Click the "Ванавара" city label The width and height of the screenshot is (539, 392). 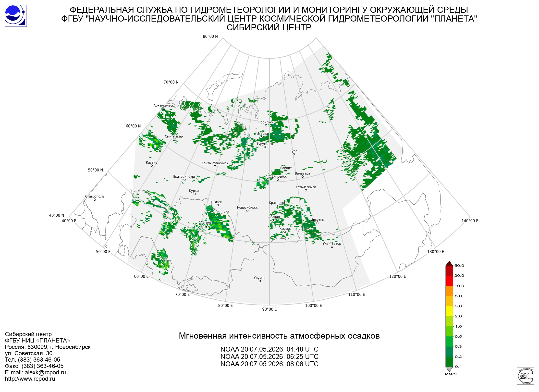[x=302, y=173]
